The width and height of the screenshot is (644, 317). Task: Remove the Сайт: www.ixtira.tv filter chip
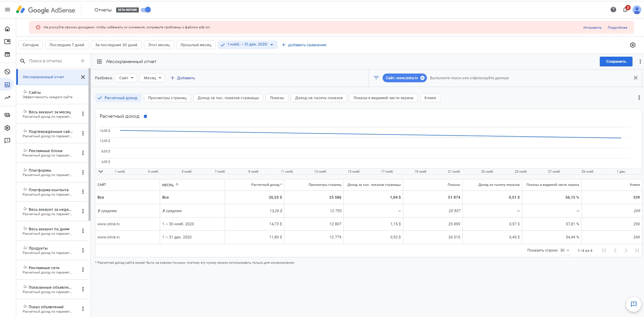[x=422, y=78]
